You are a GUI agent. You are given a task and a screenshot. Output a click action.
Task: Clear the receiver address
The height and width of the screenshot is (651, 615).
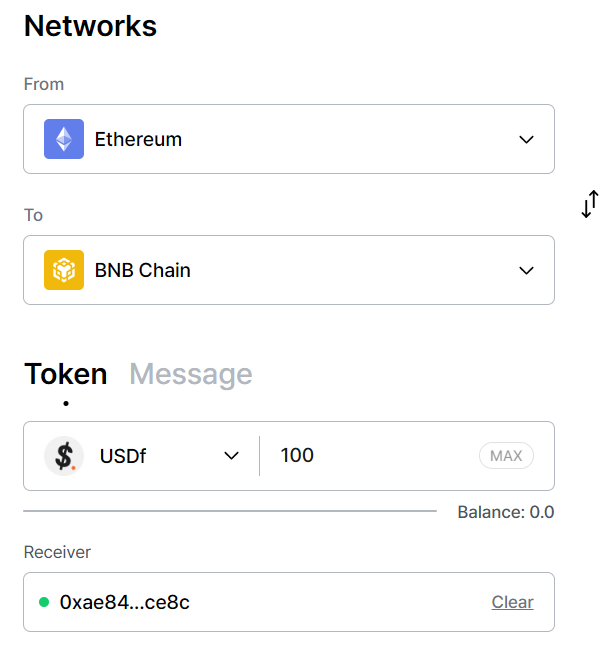[x=512, y=602]
